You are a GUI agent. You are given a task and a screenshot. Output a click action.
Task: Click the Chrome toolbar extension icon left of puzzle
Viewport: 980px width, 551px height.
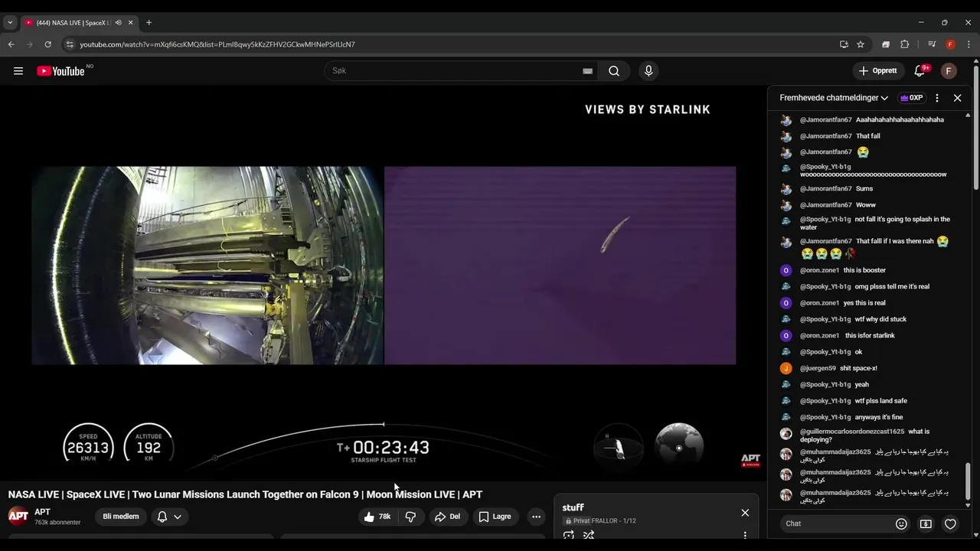(x=886, y=44)
